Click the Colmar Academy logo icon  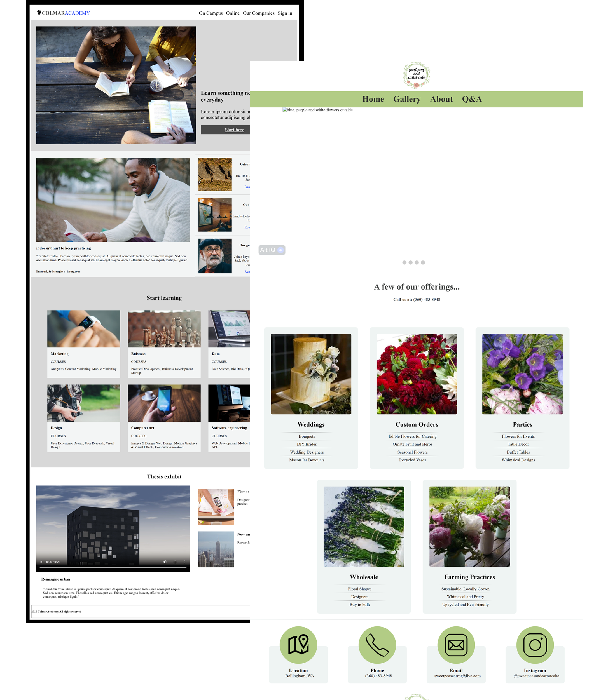[x=39, y=13]
